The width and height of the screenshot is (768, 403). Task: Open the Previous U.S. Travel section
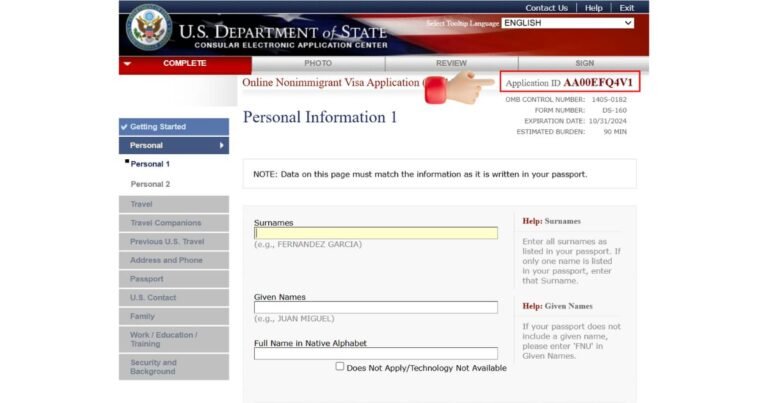pos(174,241)
